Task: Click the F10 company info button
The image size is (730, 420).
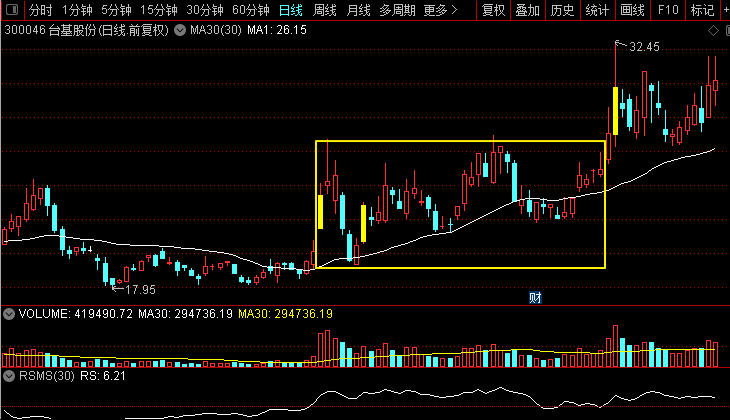Action: click(x=667, y=10)
